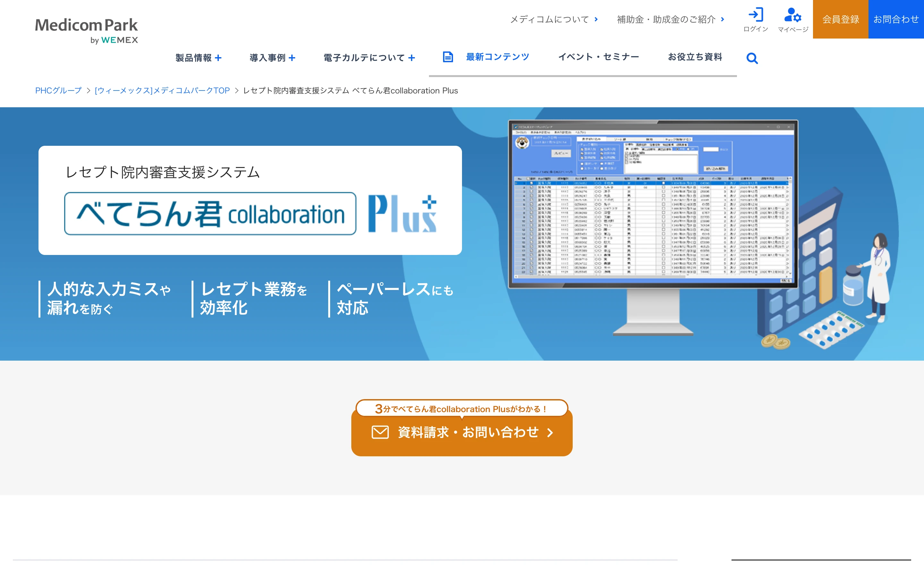Follow [ウィーメックス]メディコムパークTOP breadcrumb link
Image resolution: width=924 pixels, height=578 pixels.
pos(162,91)
